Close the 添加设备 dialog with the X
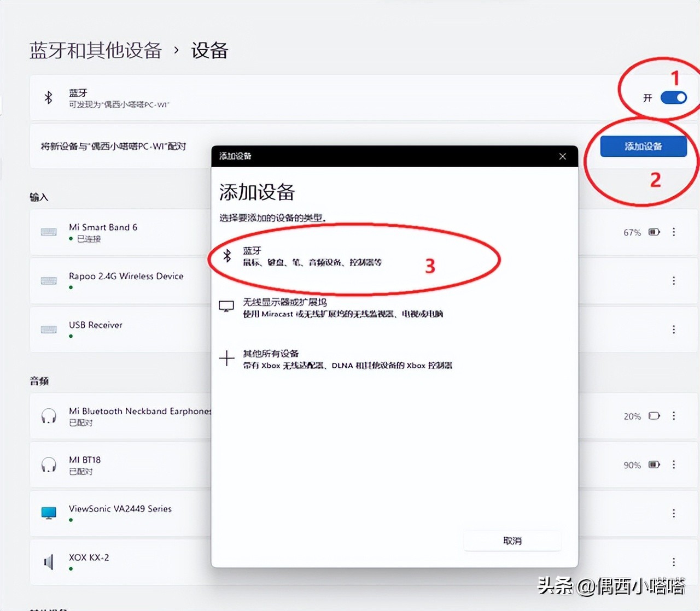This screenshot has width=700, height=611. (x=562, y=156)
